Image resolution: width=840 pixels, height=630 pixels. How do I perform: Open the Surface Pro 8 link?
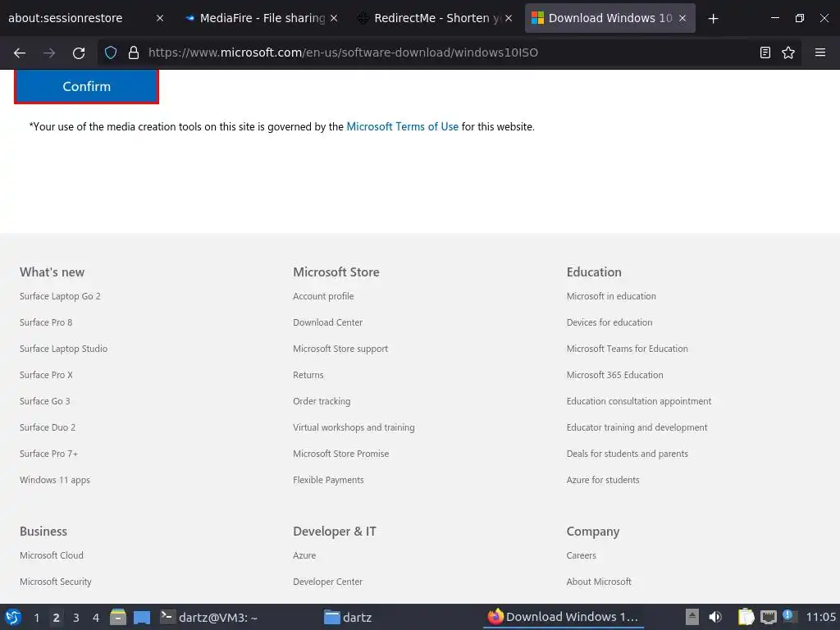pyautogui.click(x=46, y=322)
